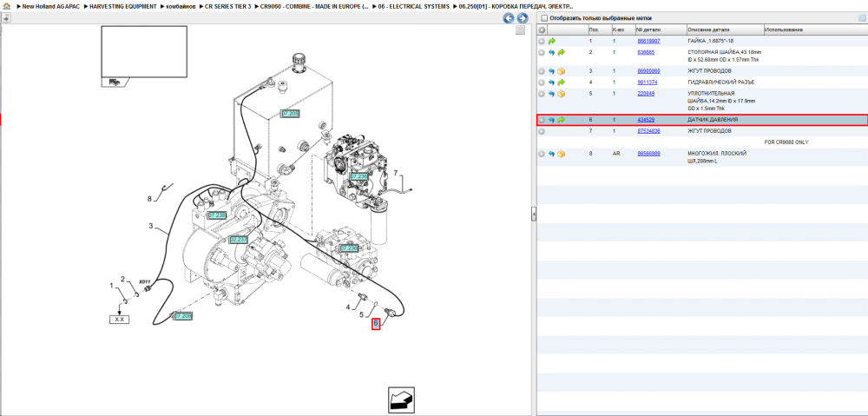The image size is (868, 416).
Task: Go to the next illustration arrow
Action: [x=521, y=18]
